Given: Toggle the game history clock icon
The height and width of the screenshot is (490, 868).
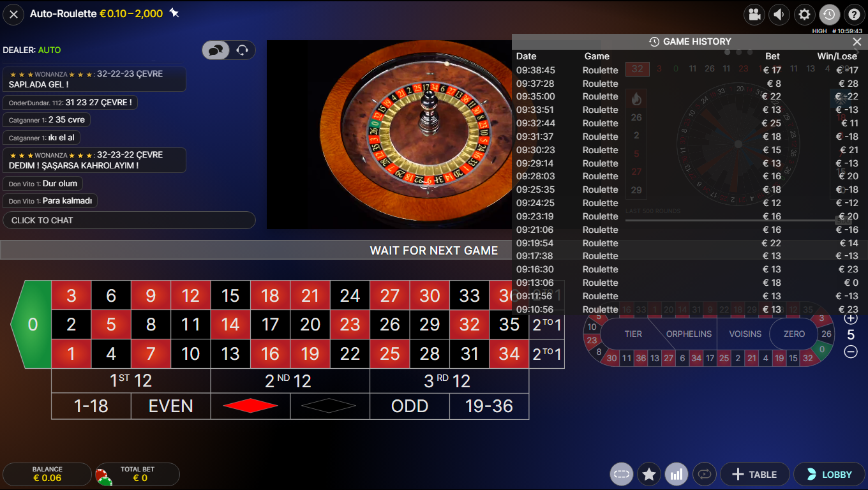Looking at the screenshot, I should point(829,14).
